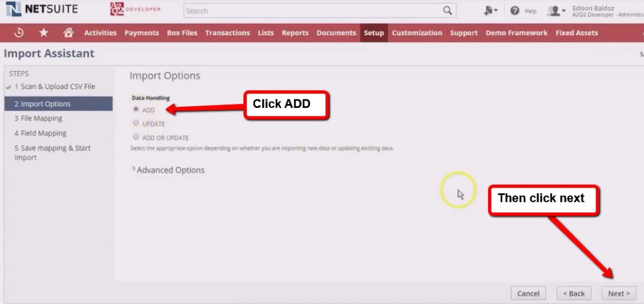Click the Cancel button
The height and width of the screenshot is (304, 644).
[528, 293]
